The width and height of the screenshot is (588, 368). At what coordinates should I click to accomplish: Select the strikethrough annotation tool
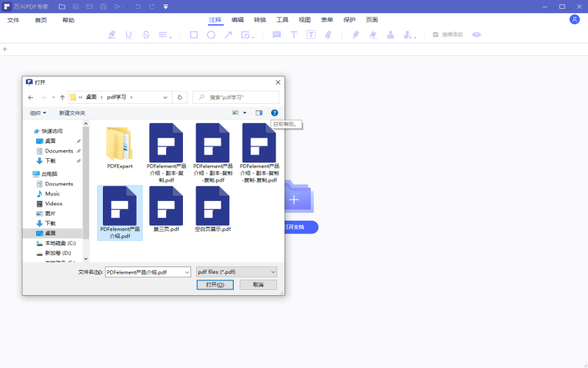click(x=146, y=35)
